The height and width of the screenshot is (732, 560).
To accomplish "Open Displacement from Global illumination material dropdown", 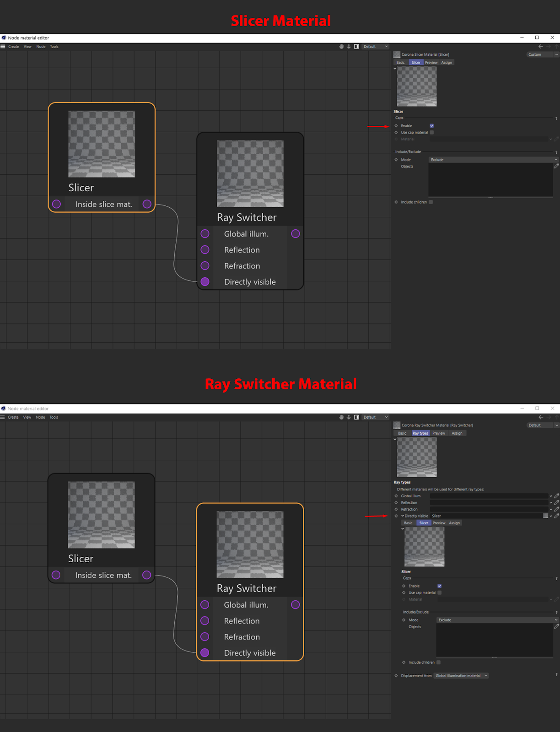I will click(461, 676).
